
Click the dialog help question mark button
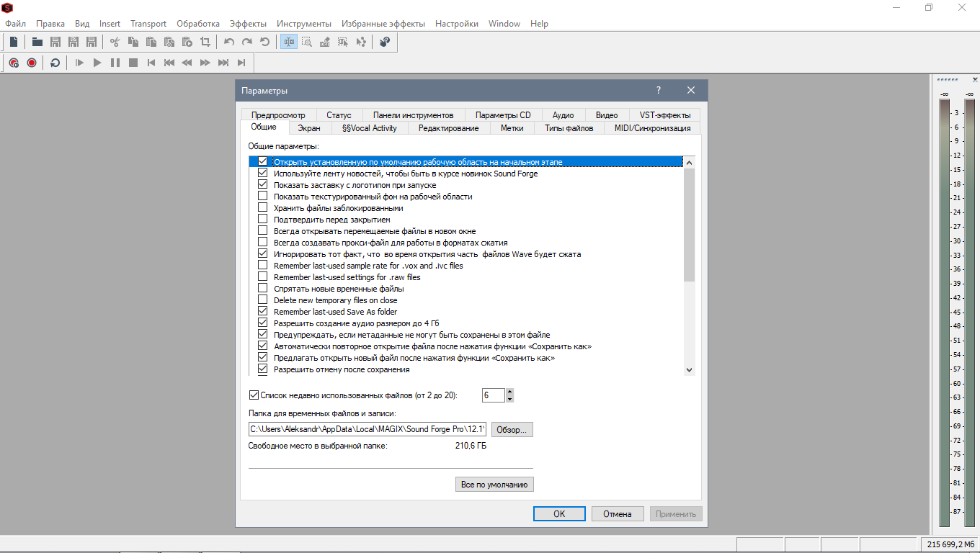coord(659,91)
